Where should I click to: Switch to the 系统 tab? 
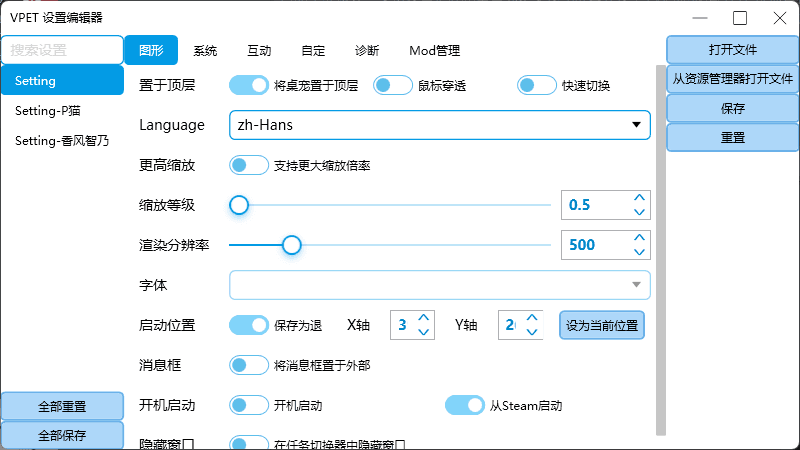click(x=205, y=51)
